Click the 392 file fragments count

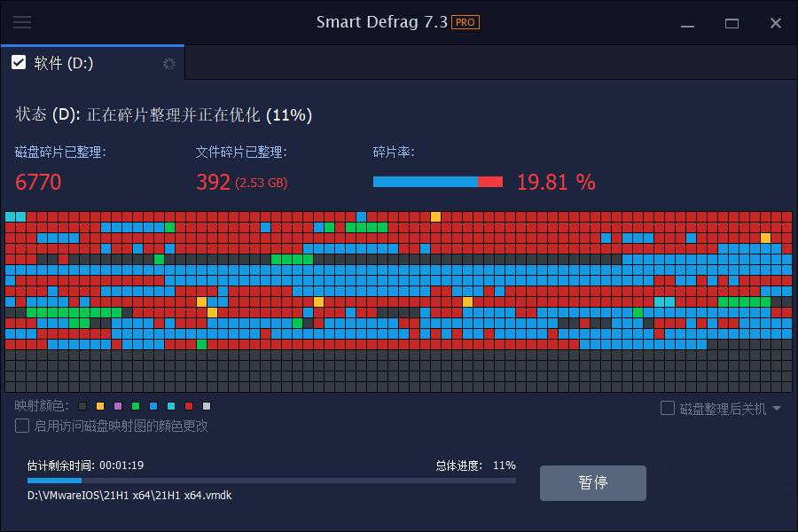tap(213, 183)
